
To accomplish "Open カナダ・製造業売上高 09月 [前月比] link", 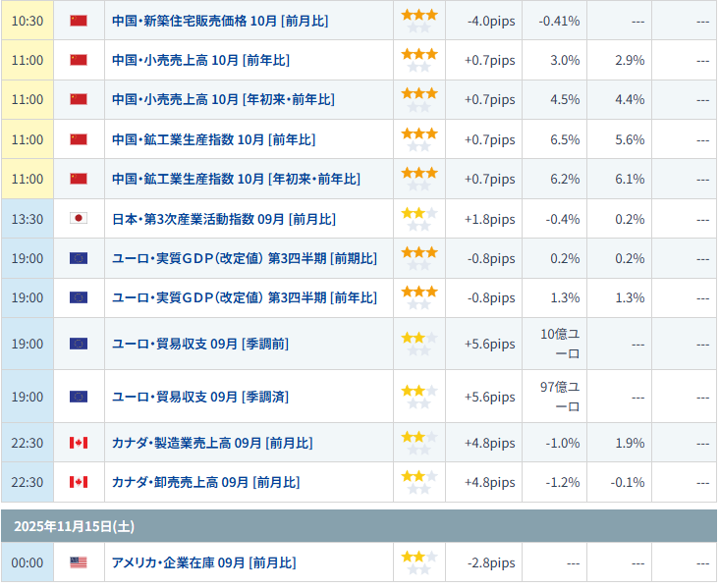I will tap(211, 443).
